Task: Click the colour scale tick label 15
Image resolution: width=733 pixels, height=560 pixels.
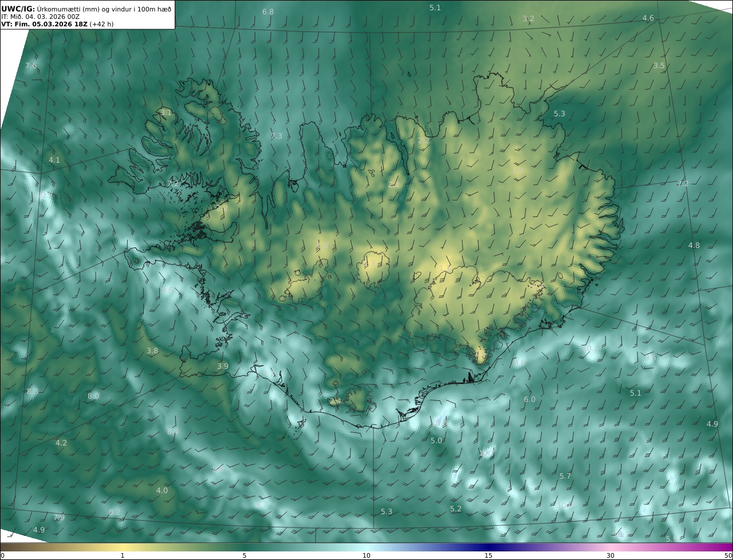Action: [x=488, y=555]
